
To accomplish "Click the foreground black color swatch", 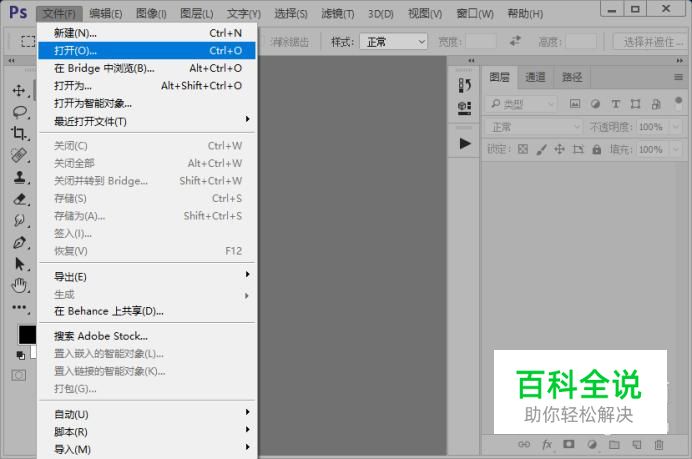I will 26,335.
